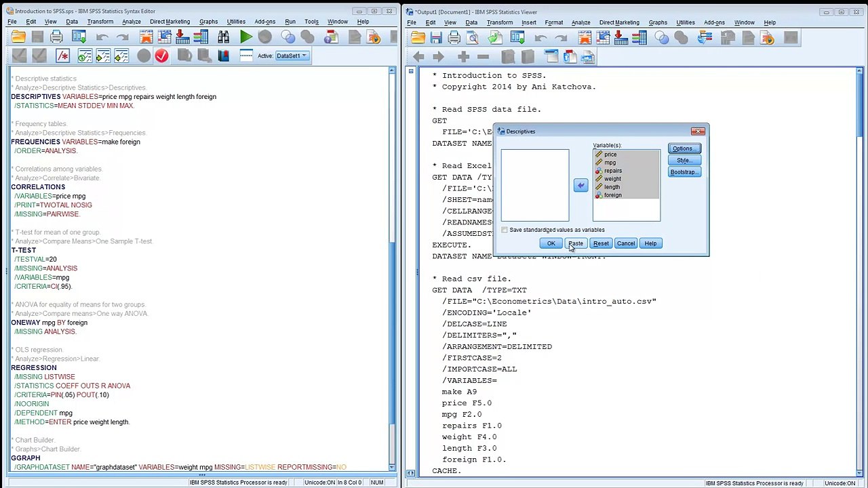This screenshot has width=868, height=488.
Task: Run selection with green play button
Action: 246,37
